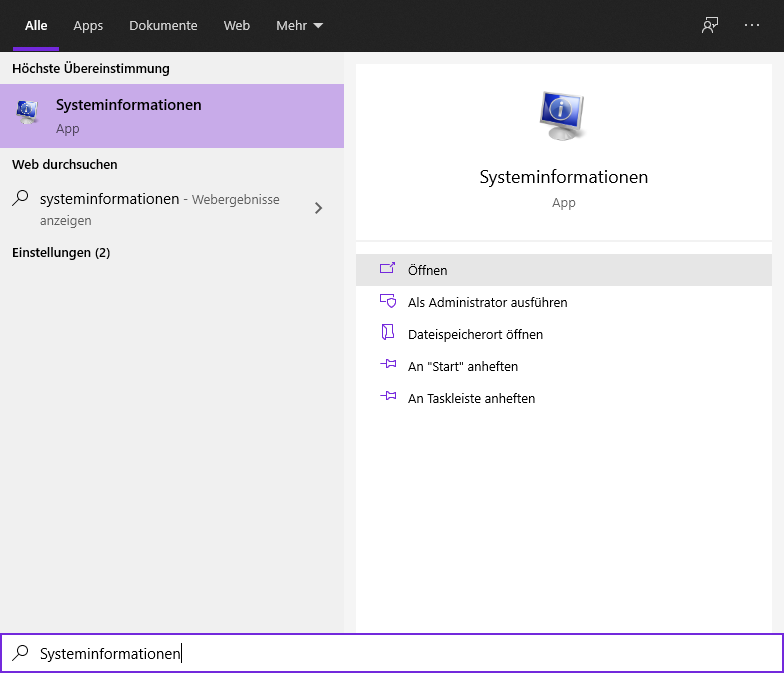Click the pin icon for An "Start" anheften

[x=388, y=364]
